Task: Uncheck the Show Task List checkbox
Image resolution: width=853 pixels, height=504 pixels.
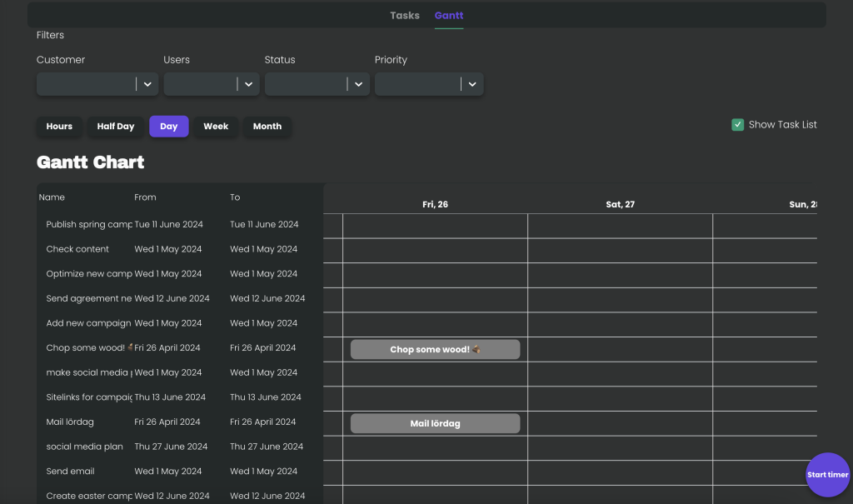Action: [x=738, y=125]
